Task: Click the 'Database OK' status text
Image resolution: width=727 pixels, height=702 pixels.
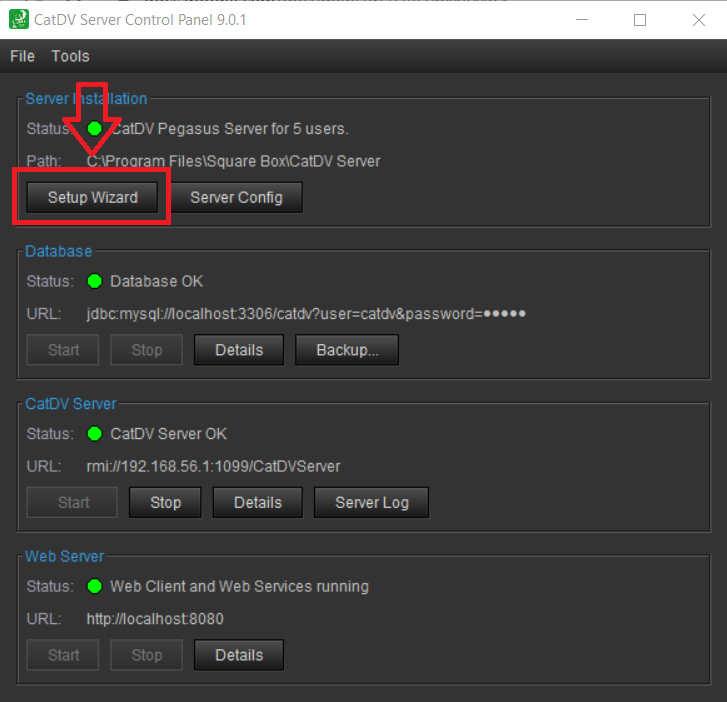Action: (x=156, y=281)
